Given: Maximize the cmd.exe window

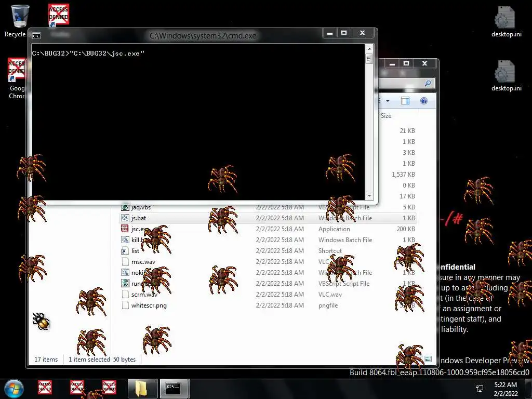Looking at the screenshot, I should pyautogui.click(x=344, y=33).
